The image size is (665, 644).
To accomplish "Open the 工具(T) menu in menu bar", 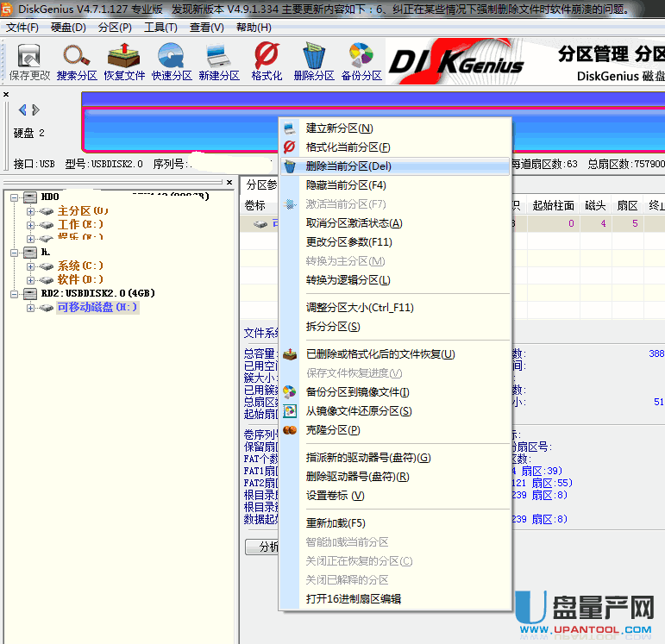I will point(160,28).
